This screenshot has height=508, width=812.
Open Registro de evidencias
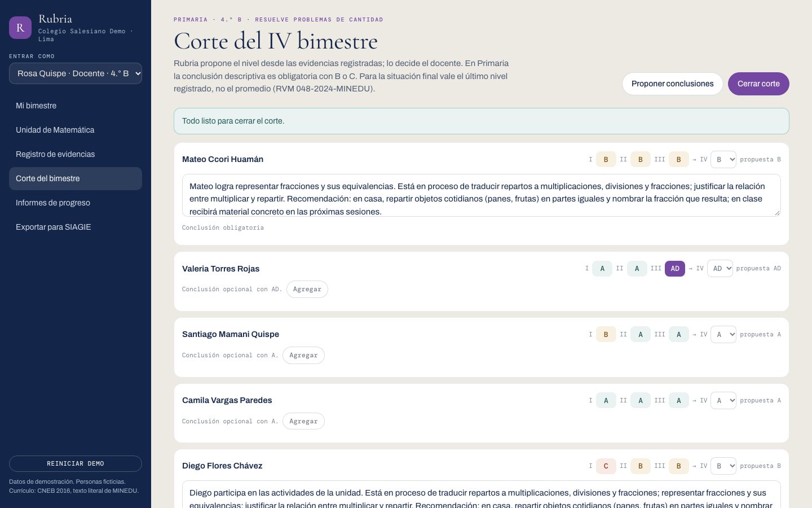pyautogui.click(x=76, y=154)
